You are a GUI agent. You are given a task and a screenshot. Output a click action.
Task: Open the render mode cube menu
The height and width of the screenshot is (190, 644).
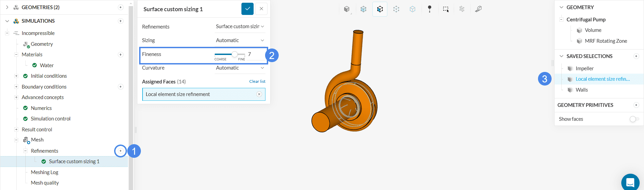(x=347, y=9)
